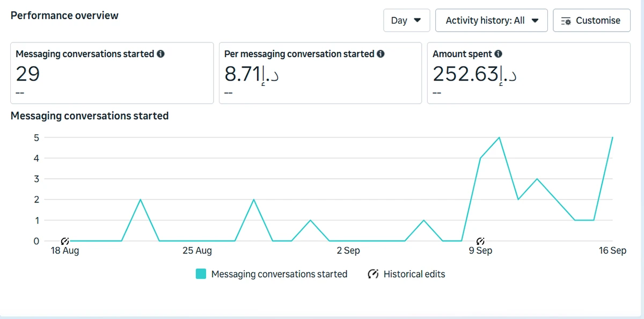The width and height of the screenshot is (644, 319).
Task: Click info icon beside Per messaging conversation started
Action: (380, 54)
